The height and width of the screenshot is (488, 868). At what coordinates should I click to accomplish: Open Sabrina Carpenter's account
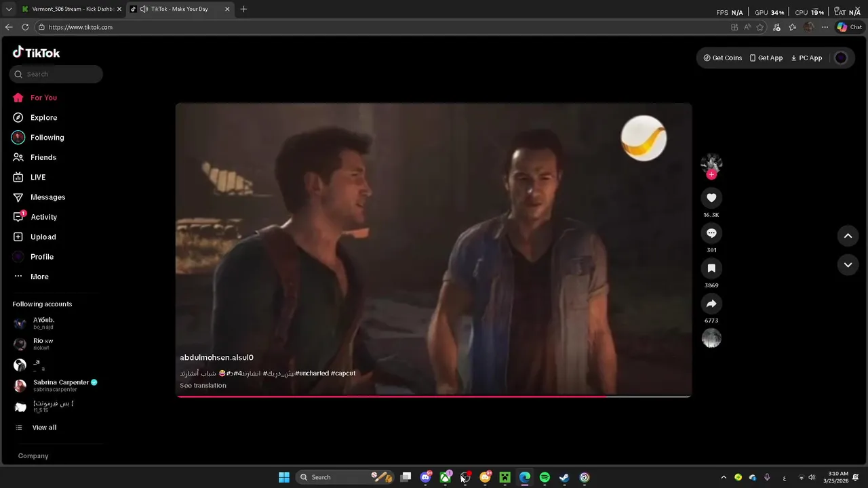(x=56, y=386)
